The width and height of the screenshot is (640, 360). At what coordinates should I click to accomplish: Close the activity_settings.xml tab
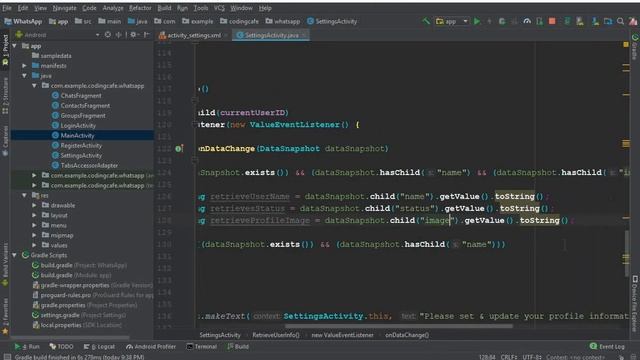[226, 36]
